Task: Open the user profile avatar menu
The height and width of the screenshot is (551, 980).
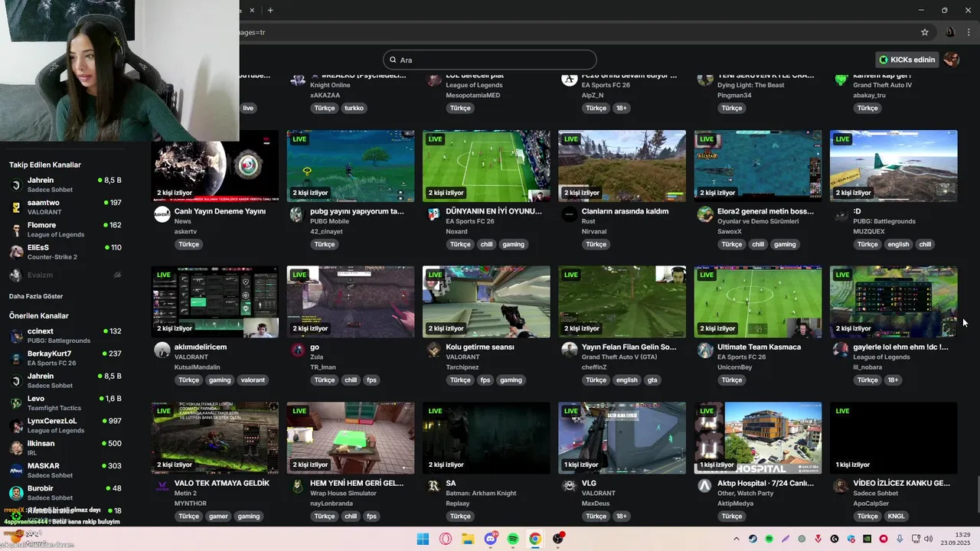Action: pyautogui.click(x=952, y=60)
